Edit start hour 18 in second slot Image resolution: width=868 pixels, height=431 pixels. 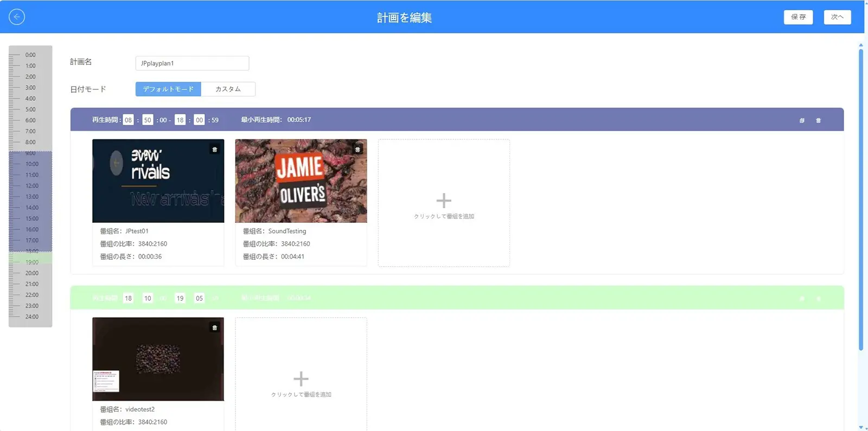tap(128, 298)
